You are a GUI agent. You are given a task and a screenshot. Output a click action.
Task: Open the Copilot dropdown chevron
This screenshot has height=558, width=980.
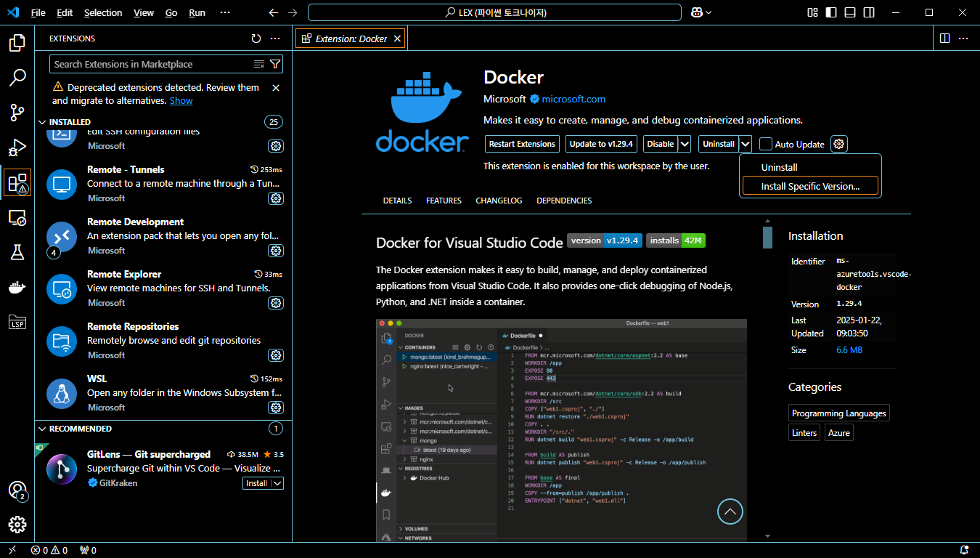pyautogui.click(x=709, y=12)
